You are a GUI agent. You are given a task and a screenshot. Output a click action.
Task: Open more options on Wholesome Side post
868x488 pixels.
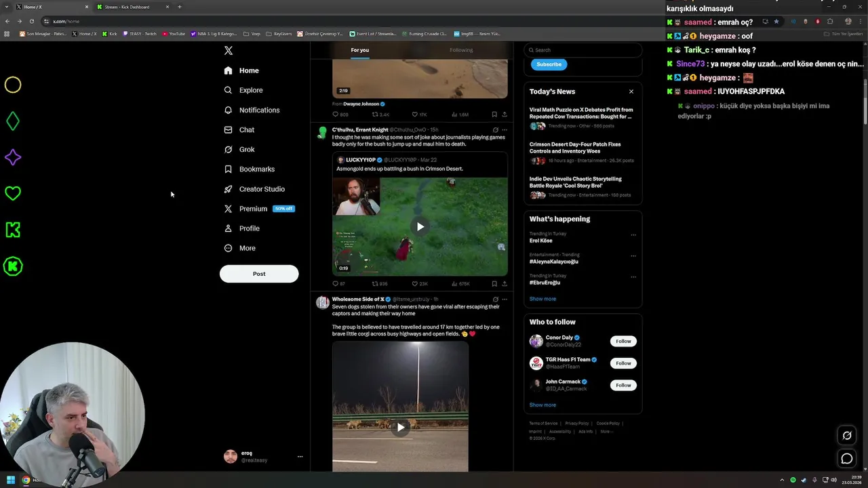tap(505, 299)
